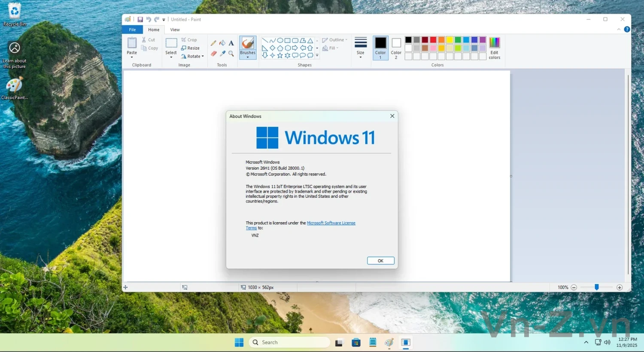Choose Color 1 foreground swatch
Image resolution: width=644 pixels, height=352 pixels.
380,47
